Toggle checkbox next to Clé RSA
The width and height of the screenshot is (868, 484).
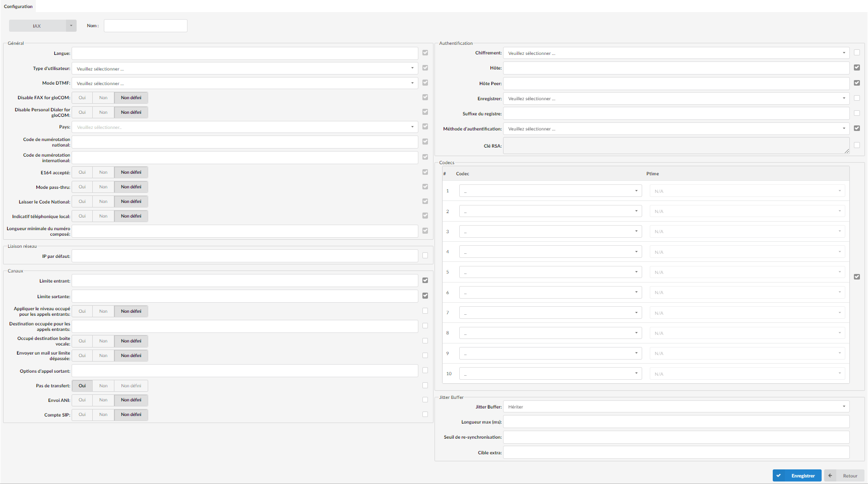tap(857, 145)
